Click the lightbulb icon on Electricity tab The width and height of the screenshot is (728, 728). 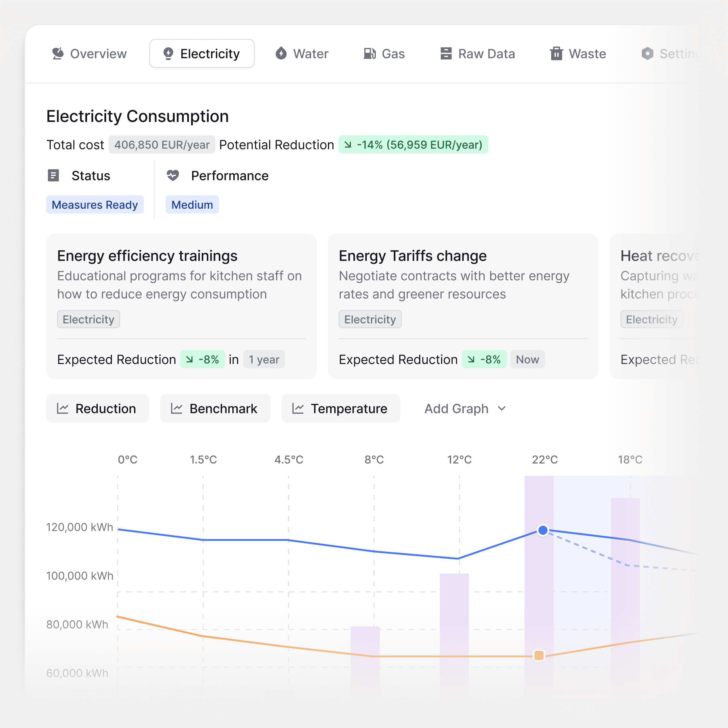[168, 53]
